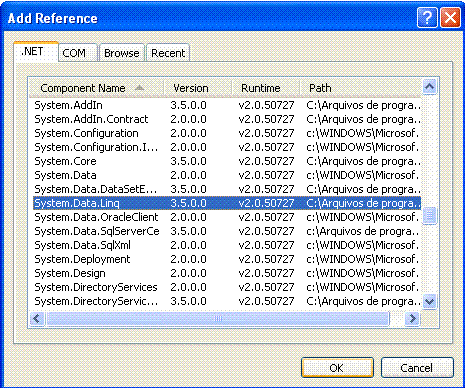Select the System.Core component
The height and width of the screenshot is (388, 465).
pyautogui.click(x=227, y=161)
